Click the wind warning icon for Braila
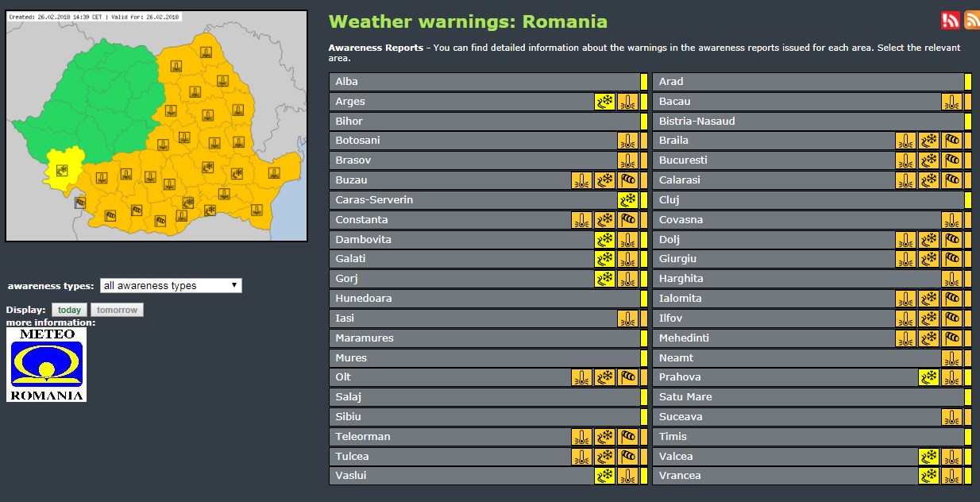 (x=951, y=141)
